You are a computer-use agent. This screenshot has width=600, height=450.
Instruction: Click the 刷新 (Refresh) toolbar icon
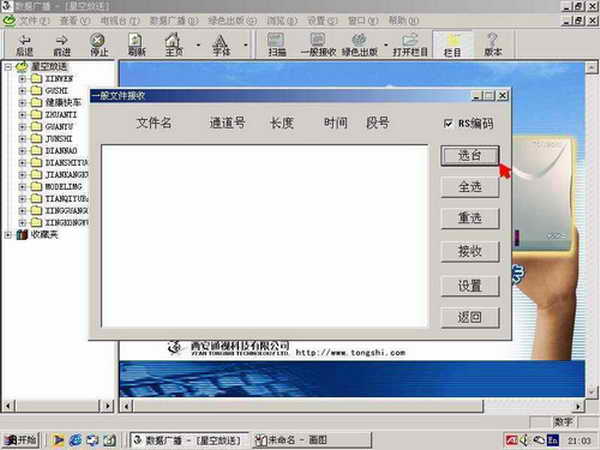137,43
